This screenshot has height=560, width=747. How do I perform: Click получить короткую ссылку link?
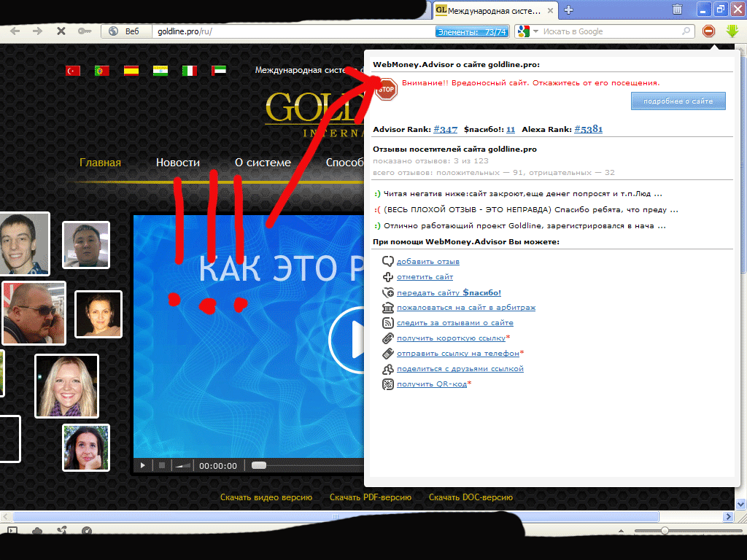click(451, 338)
